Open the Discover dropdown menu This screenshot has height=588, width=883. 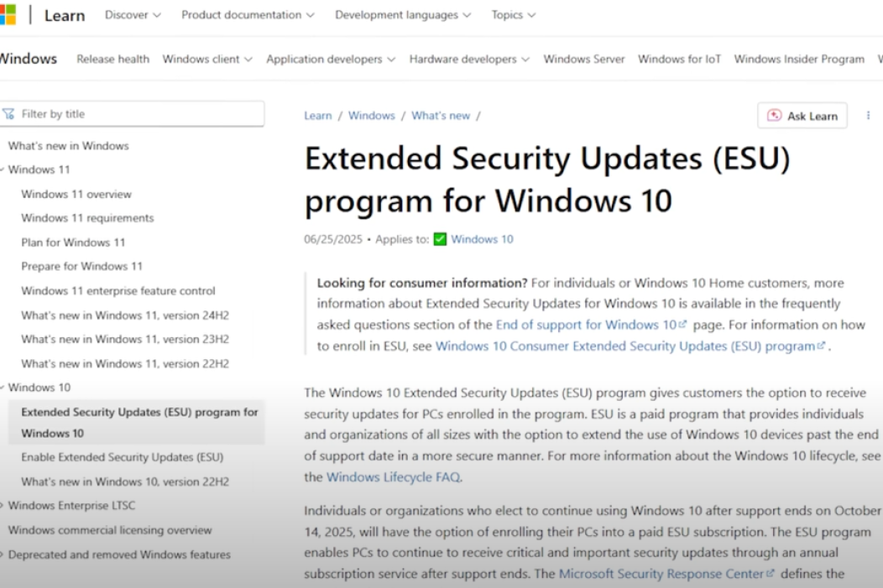click(133, 15)
